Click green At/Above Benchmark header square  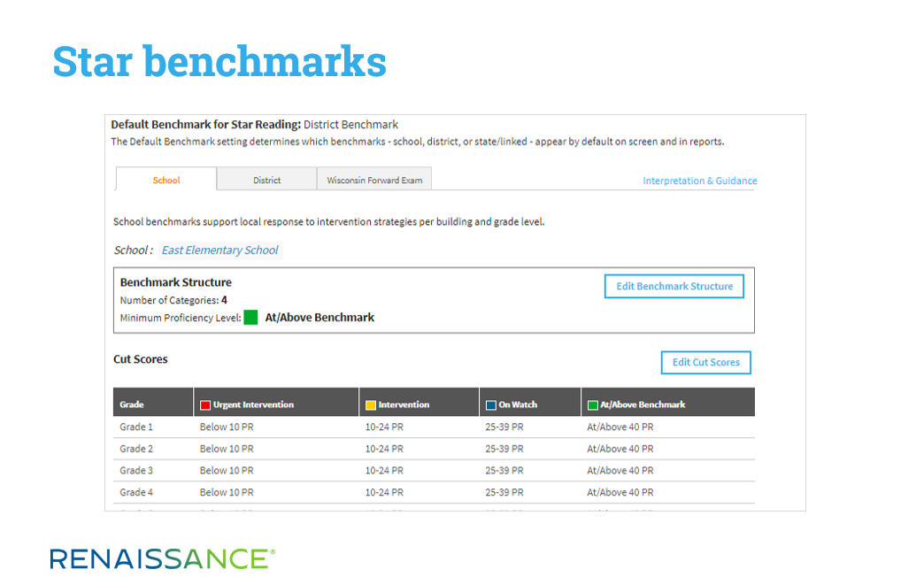coord(593,405)
